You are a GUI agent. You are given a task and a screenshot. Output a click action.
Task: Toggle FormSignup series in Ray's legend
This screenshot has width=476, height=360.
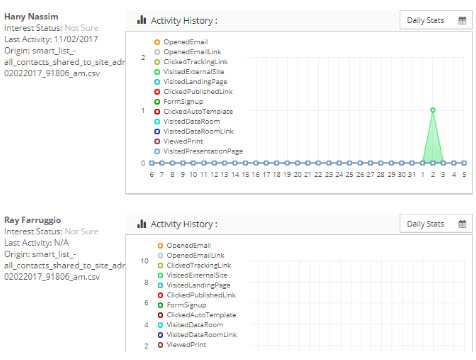182,305
